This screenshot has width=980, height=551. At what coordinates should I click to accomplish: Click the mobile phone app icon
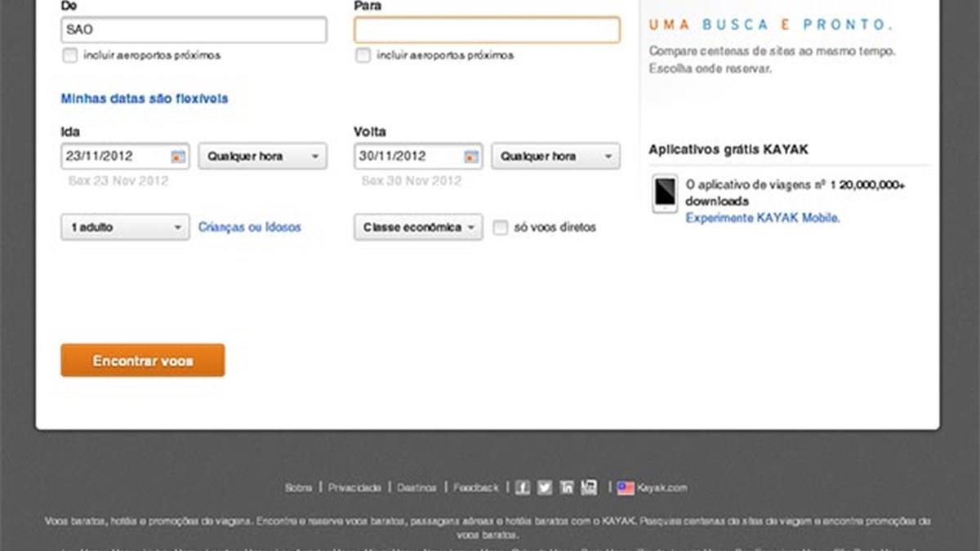[665, 193]
